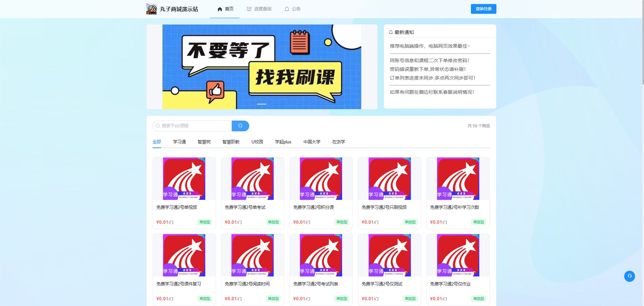The height and width of the screenshot is (306, 644).
Task: Click the 登录/注册 login button
Action: tap(483, 9)
